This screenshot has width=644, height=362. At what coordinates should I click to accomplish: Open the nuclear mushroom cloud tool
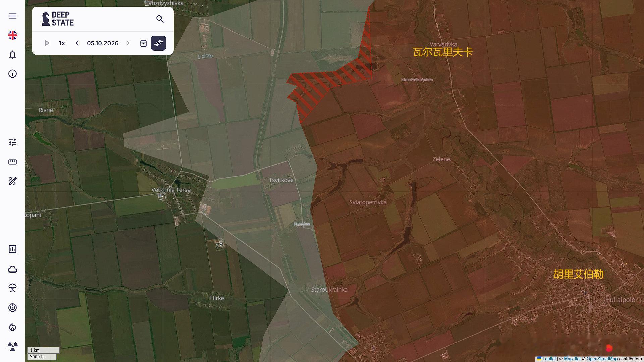[12, 288]
